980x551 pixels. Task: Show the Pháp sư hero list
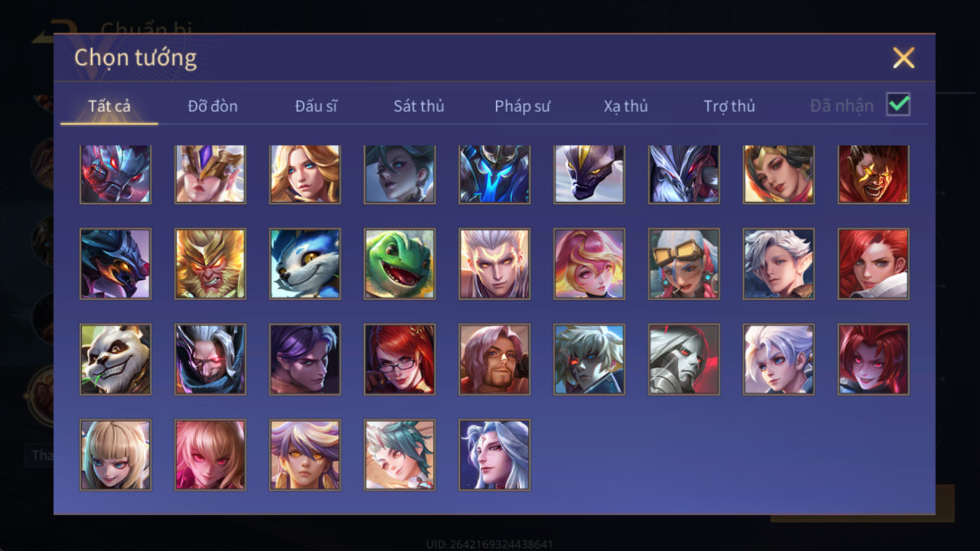click(x=522, y=106)
